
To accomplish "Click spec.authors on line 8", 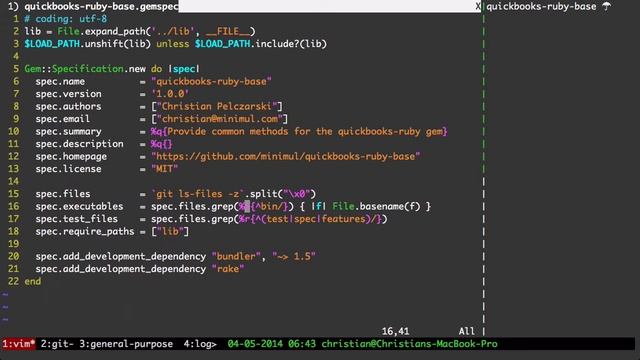I will pos(68,106).
